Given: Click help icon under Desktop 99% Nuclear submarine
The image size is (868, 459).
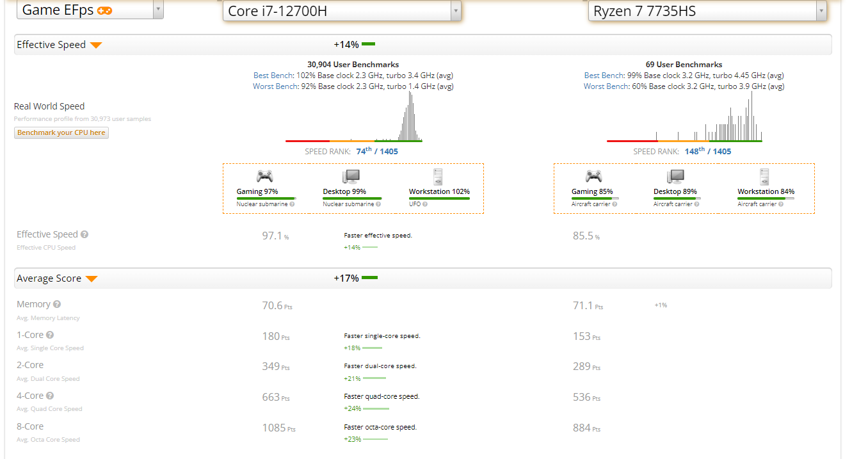Looking at the screenshot, I should click(378, 204).
